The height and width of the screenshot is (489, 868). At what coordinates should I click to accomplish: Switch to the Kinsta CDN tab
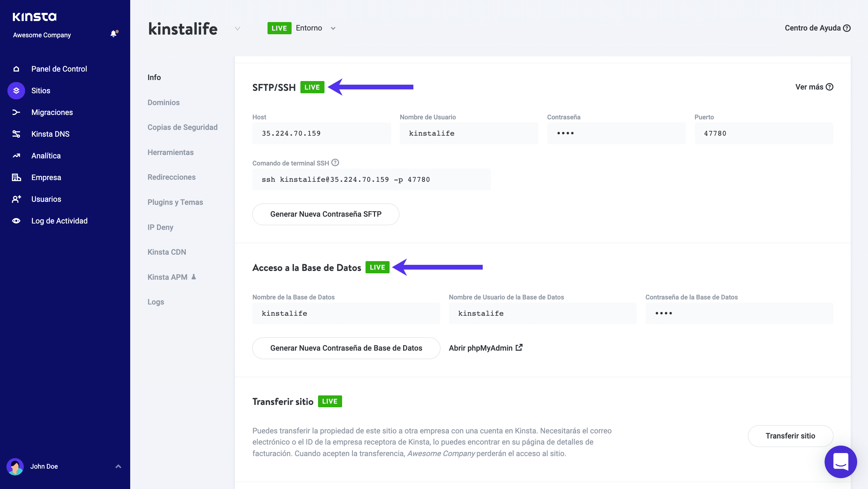click(x=167, y=252)
